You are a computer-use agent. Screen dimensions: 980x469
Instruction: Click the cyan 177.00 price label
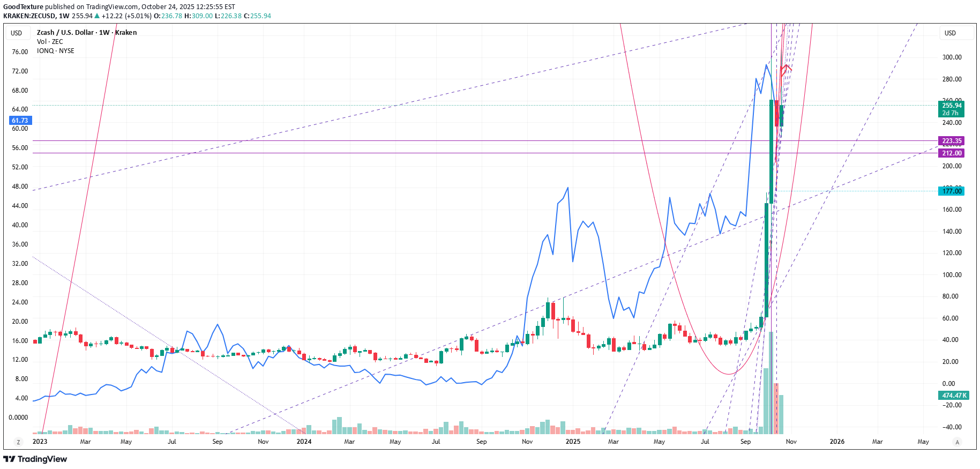coord(952,191)
